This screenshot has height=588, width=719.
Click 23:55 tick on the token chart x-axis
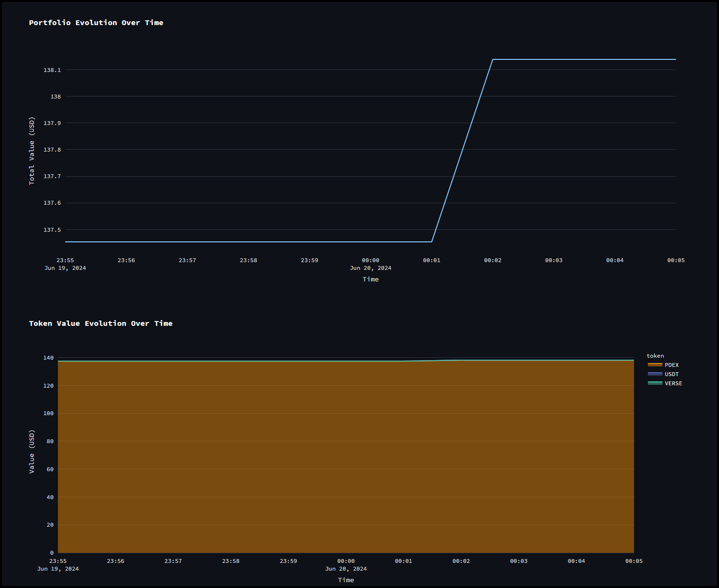(x=58, y=561)
